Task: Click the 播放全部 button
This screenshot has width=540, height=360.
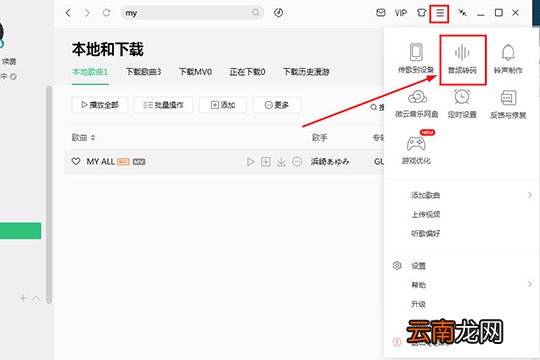Action: pos(100,105)
